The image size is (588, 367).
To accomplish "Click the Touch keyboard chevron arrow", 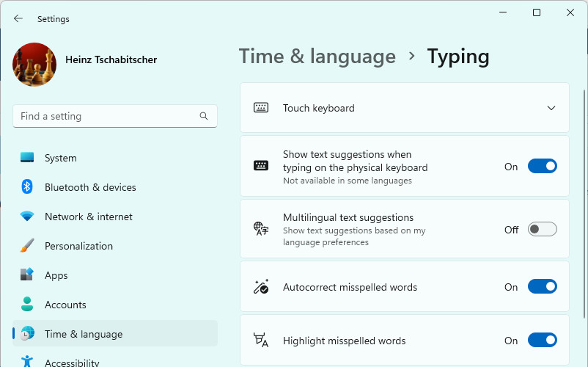I will pyautogui.click(x=551, y=108).
